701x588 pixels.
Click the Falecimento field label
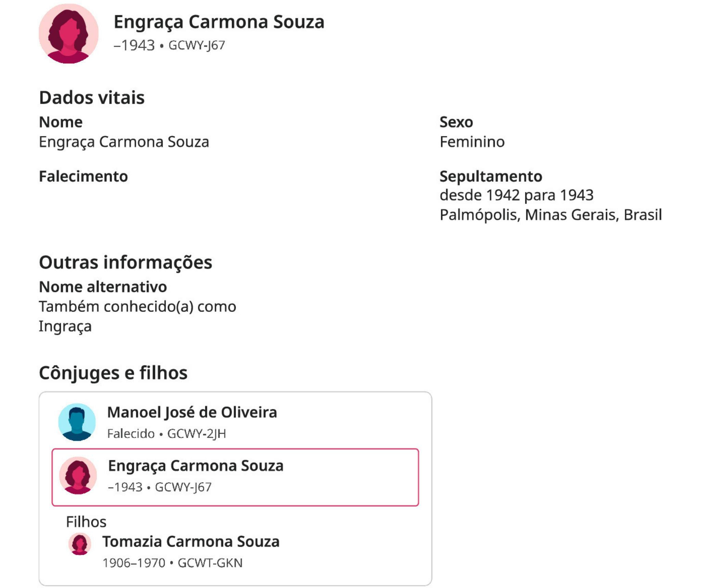pos(83,176)
